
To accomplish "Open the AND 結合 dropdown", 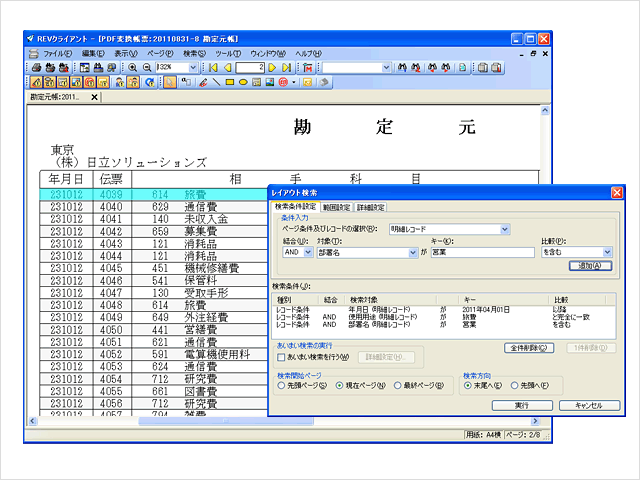I will click(x=309, y=254).
